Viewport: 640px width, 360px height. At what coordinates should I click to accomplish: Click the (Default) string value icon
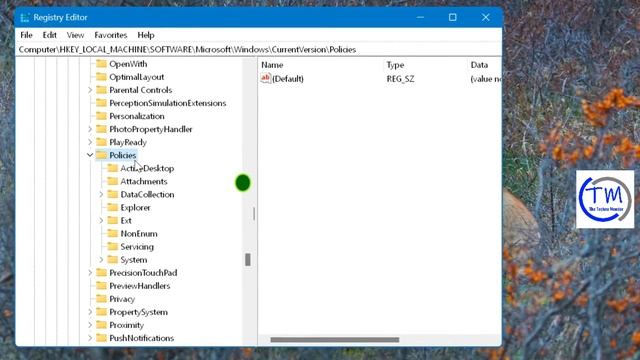pos(266,78)
